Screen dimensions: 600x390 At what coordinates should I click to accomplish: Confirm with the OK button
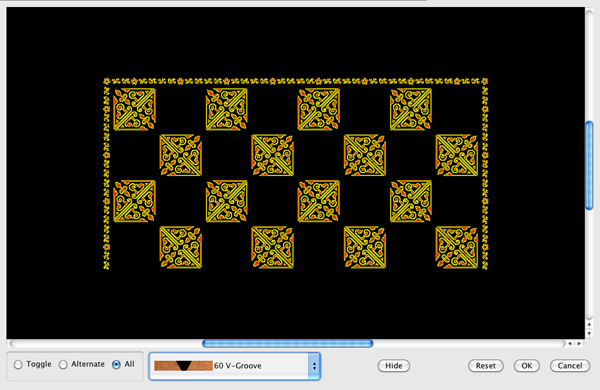(x=527, y=366)
